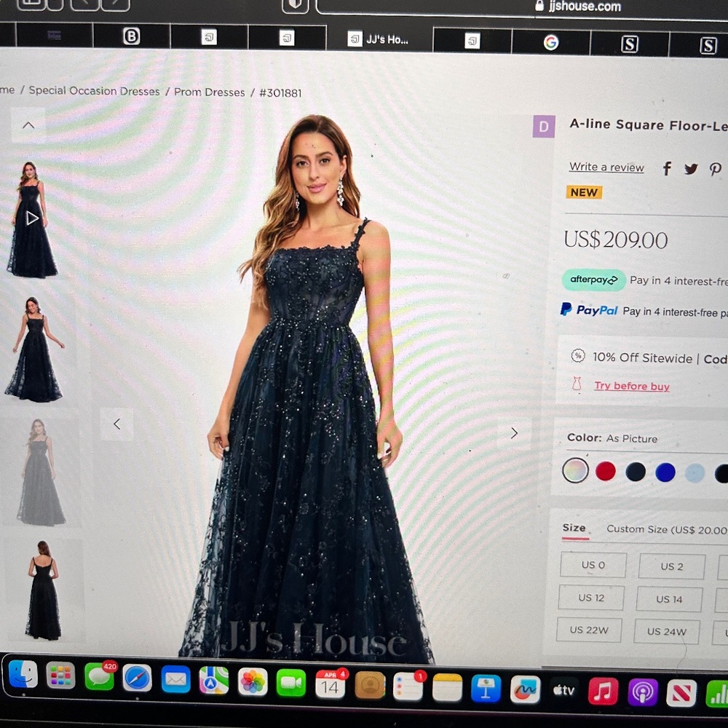
Task: Show next product image with right arrow
Action: [514, 432]
